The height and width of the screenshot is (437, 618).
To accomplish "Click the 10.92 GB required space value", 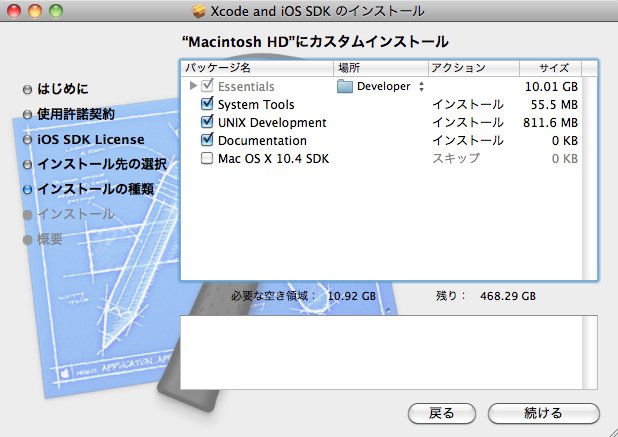I will [x=352, y=296].
